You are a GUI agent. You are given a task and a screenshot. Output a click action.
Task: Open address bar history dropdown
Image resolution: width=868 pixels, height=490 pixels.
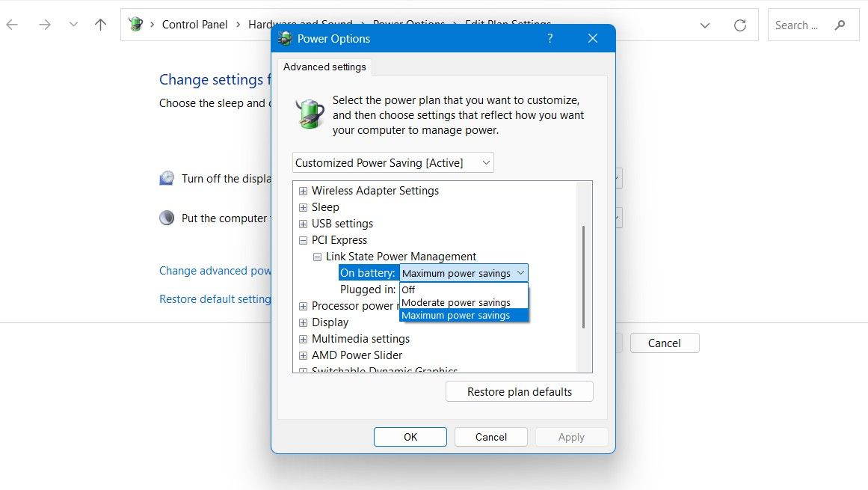705,25
